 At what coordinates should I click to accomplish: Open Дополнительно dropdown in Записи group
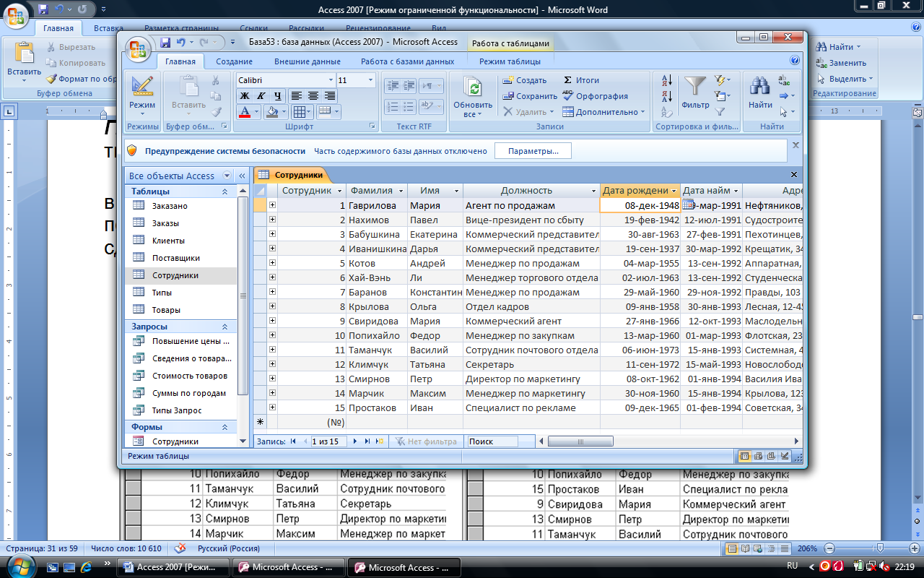(x=603, y=112)
